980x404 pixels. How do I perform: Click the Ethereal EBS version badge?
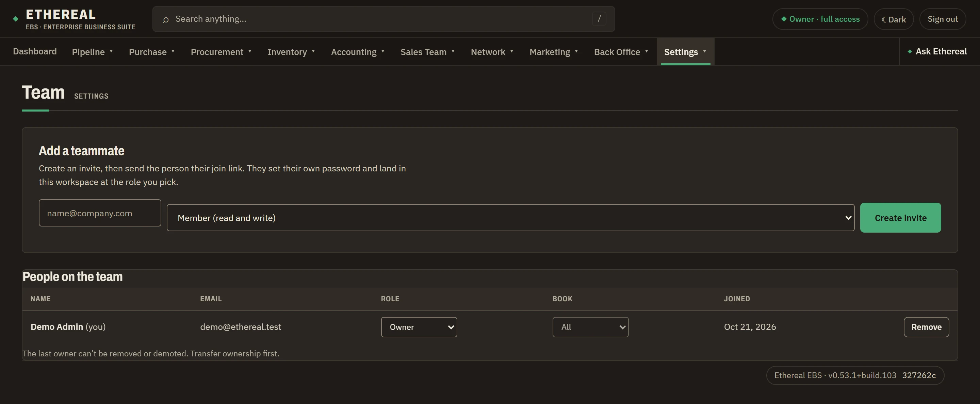tap(855, 375)
